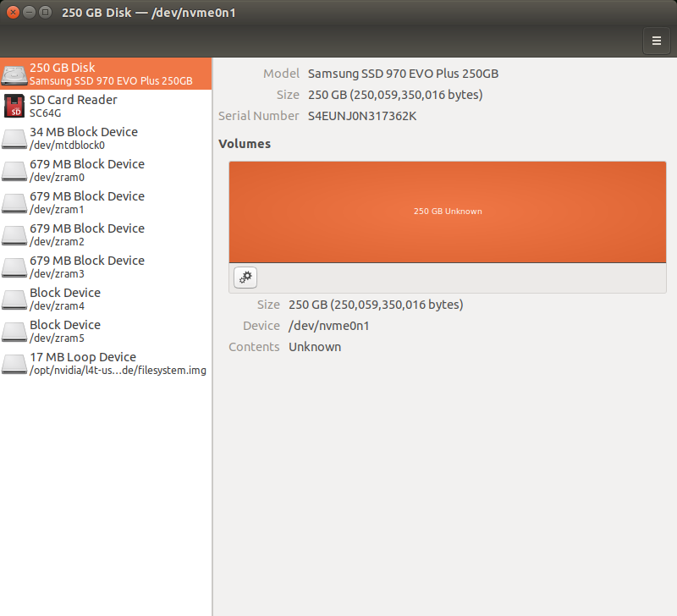
Task: Click the /dev/zram0 drive icon
Action: coord(14,171)
